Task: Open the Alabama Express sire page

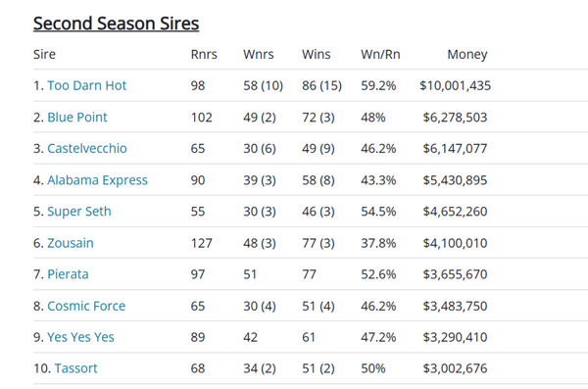Action: (97, 180)
